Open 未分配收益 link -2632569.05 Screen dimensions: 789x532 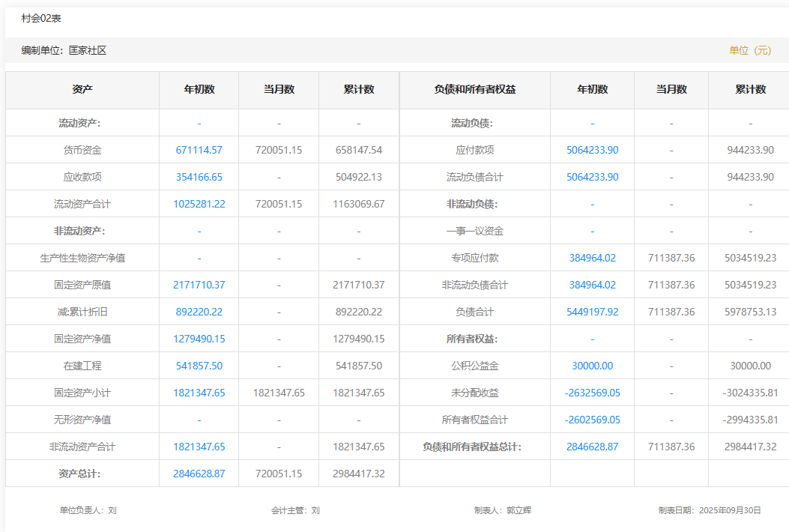(592, 393)
